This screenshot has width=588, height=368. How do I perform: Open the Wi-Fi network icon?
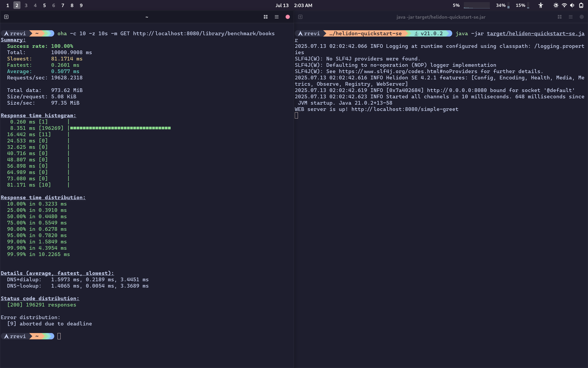[564, 5]
